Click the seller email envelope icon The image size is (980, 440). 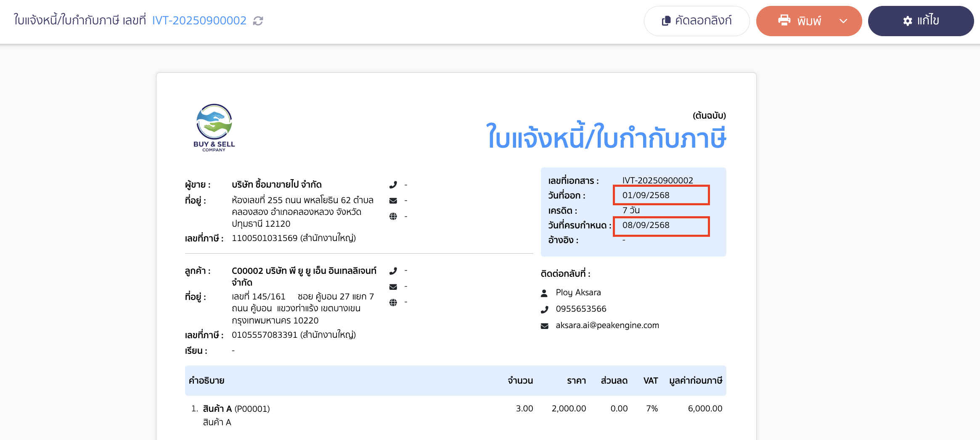tap(393, 201)
